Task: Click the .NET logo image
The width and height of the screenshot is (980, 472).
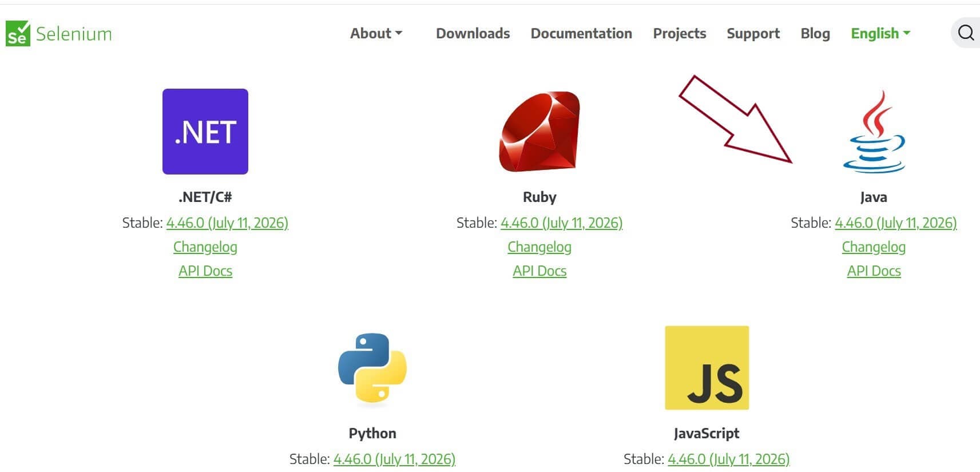Action: pos(205,132)
